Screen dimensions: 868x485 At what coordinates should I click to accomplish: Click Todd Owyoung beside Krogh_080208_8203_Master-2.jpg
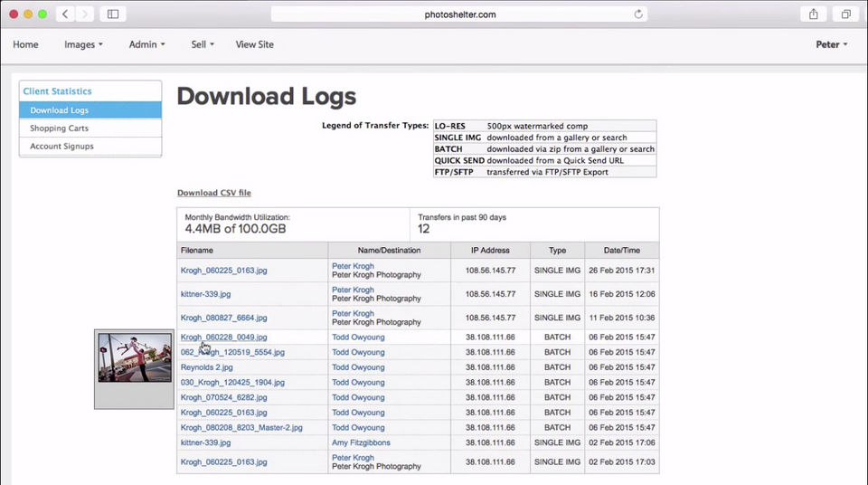[358, 428]
